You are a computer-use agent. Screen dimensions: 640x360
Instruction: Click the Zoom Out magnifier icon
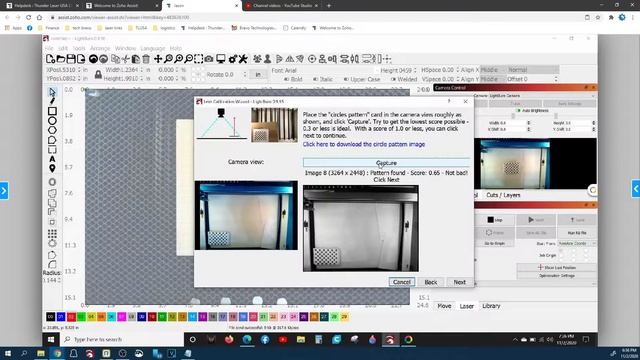[x=188, y=59]
